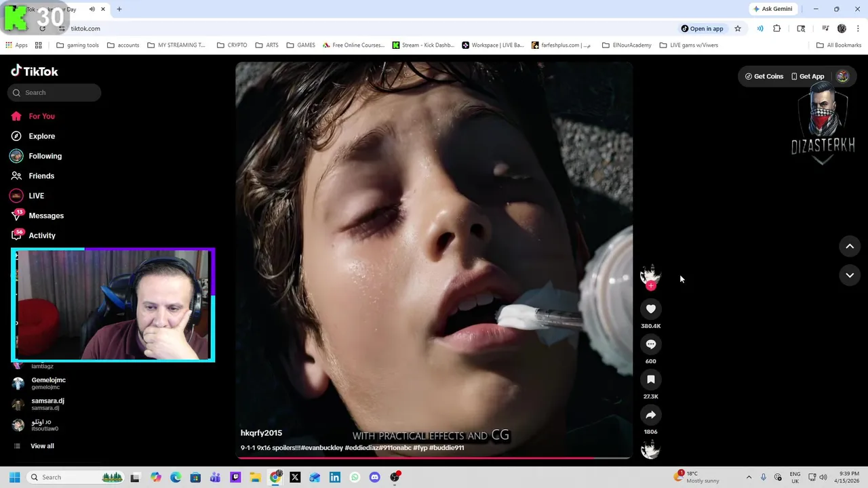Open the For You feed
Viewport: 868px width, 488px height.
42,116
